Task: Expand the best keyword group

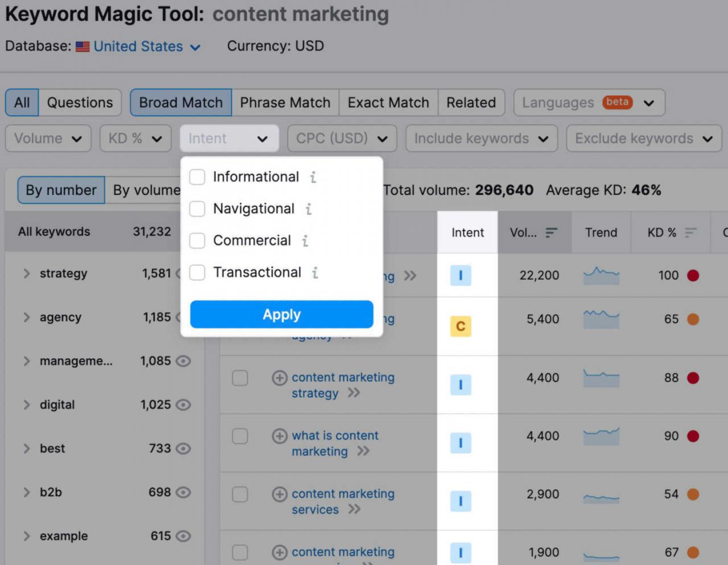Action: [27, 448]
